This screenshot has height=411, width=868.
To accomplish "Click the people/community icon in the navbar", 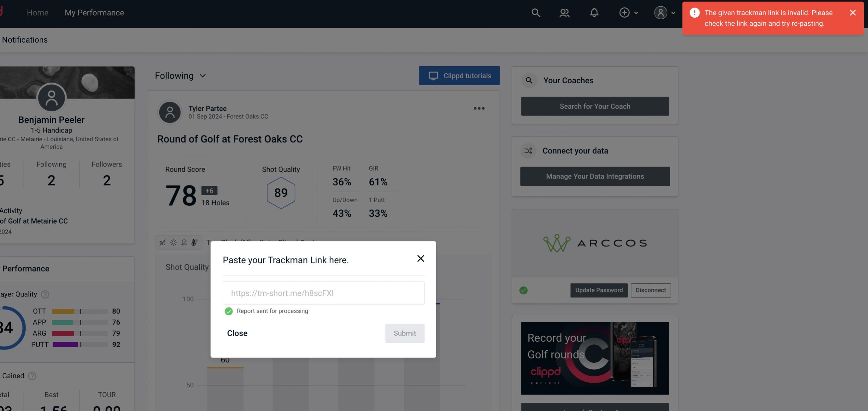I will click(565, 12).
